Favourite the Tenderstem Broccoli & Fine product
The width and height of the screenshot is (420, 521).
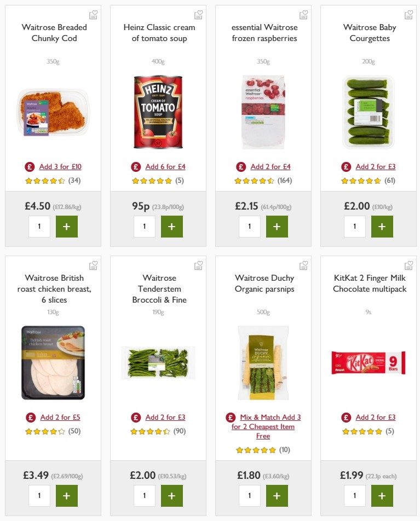(x=198, y=265)
